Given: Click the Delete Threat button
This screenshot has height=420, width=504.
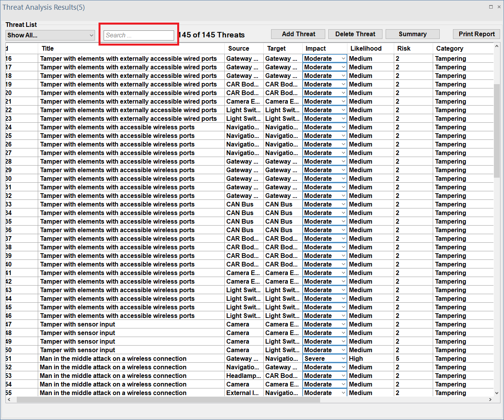Looking at the screenshot, I should pos(355,34).
